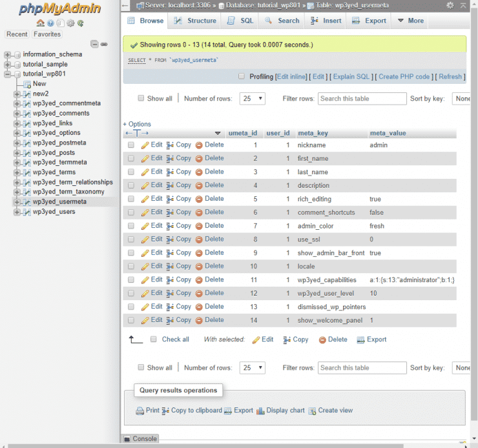Click Delete icon for use_ssl row
Screen dimensions: 478x448
tap(199, 239)
